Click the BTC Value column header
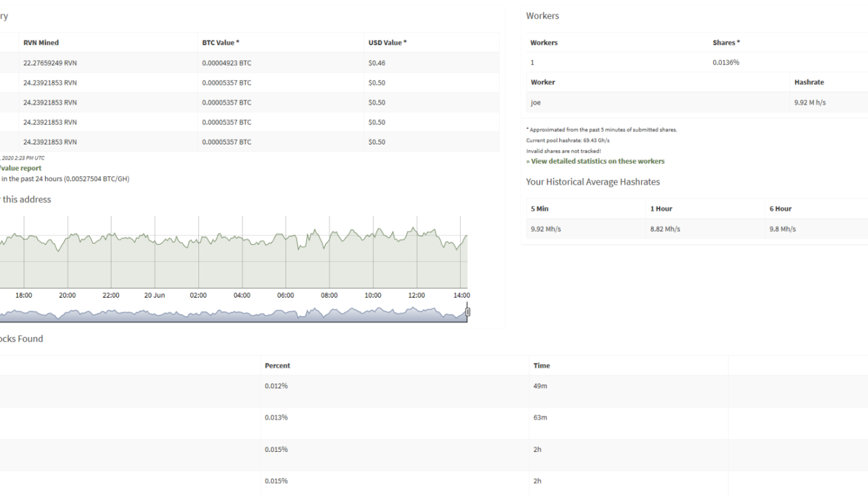 pyautogui.click(x=221, y=43)
